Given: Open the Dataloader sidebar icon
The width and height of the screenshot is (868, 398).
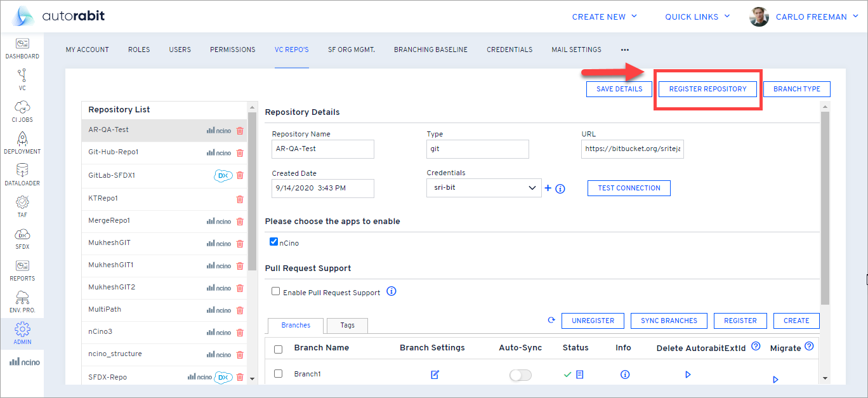Looking at the screenshot, I should click(x=22, y=174).
